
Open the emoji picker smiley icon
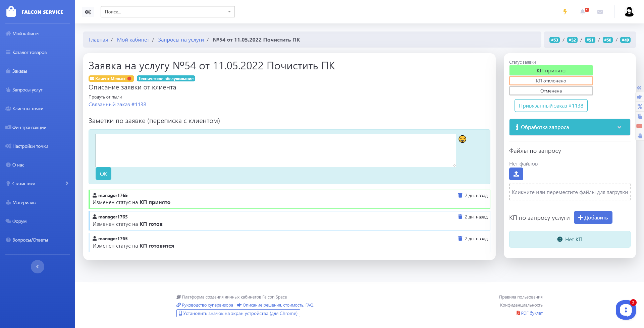coord(462,139)
